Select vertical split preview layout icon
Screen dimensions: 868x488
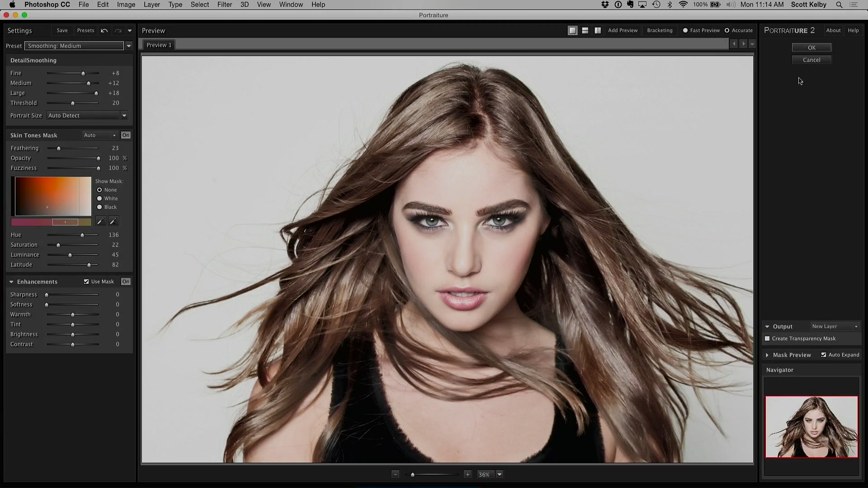(x=598, y=31)
